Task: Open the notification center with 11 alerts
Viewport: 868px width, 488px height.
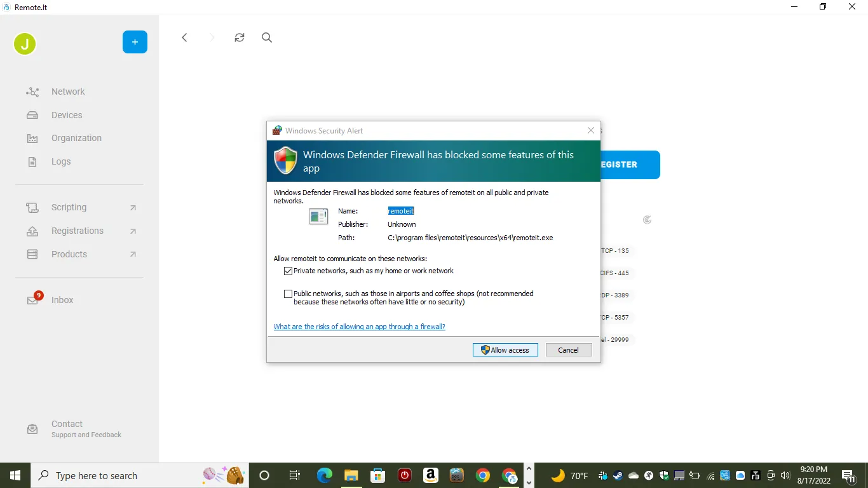Action: click(848, 476)
